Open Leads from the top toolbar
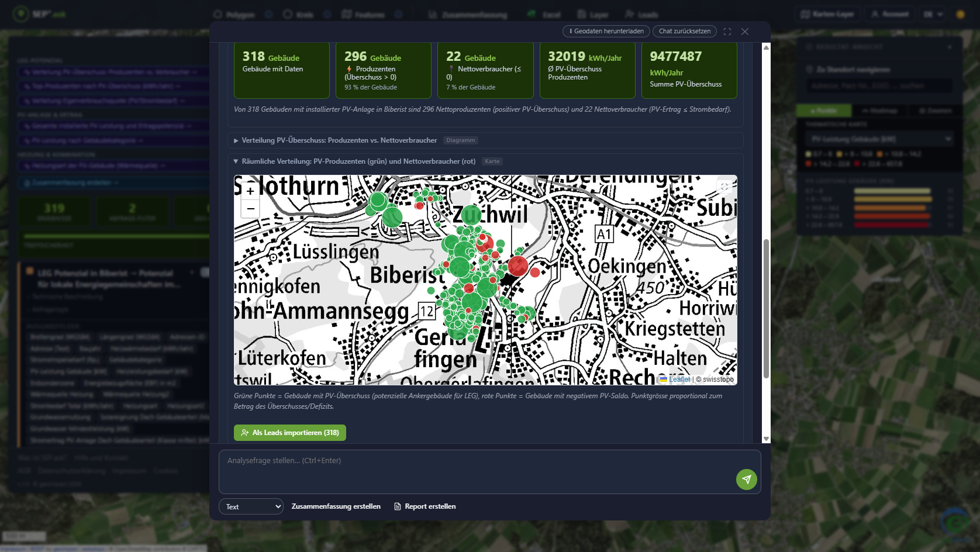Image resolution: width=980 pixels, height=552 pixels. pyautogui.click(x=641, y=15)
